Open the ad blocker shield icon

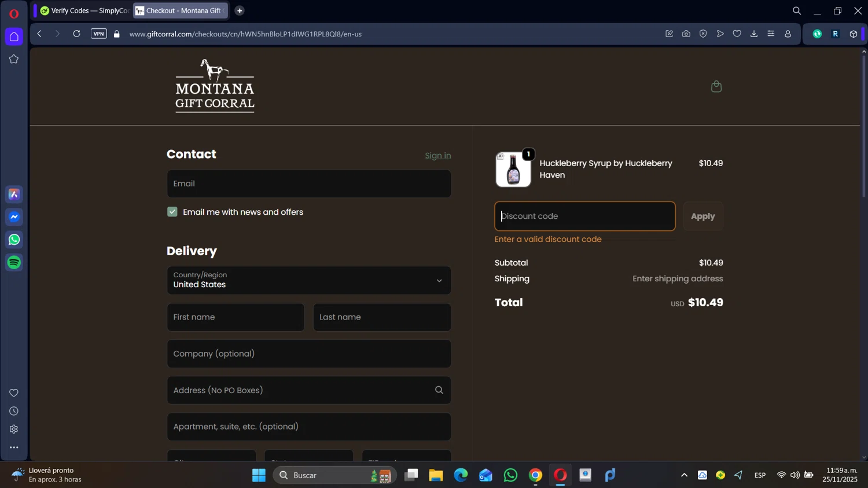pyautogui.click(x=703, y=34)
